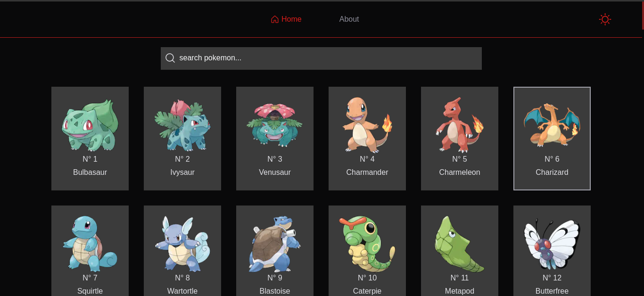Click the Bulbasaur name label
This screenshot has width=644, height=296.
point(90,173)
